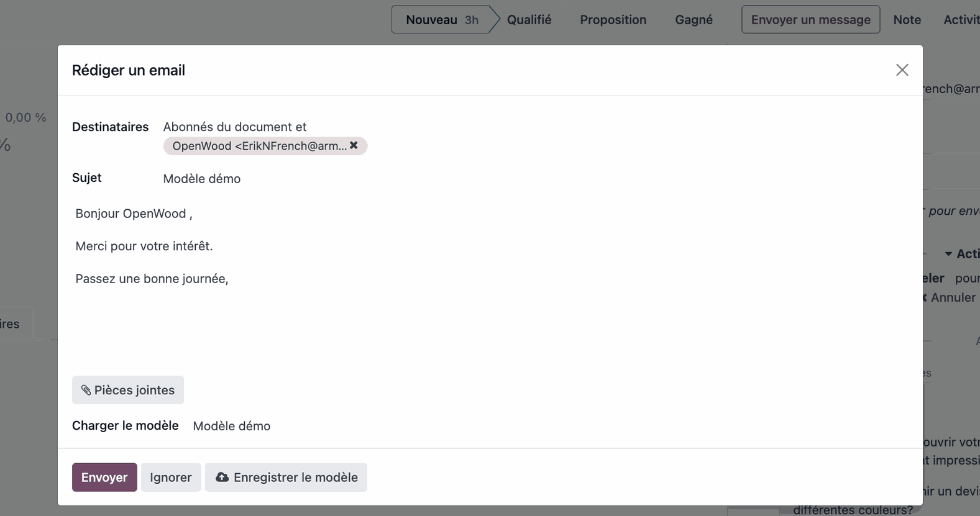
Task: Click the Merci pour votre intérêt line
Action: [144, 246]
